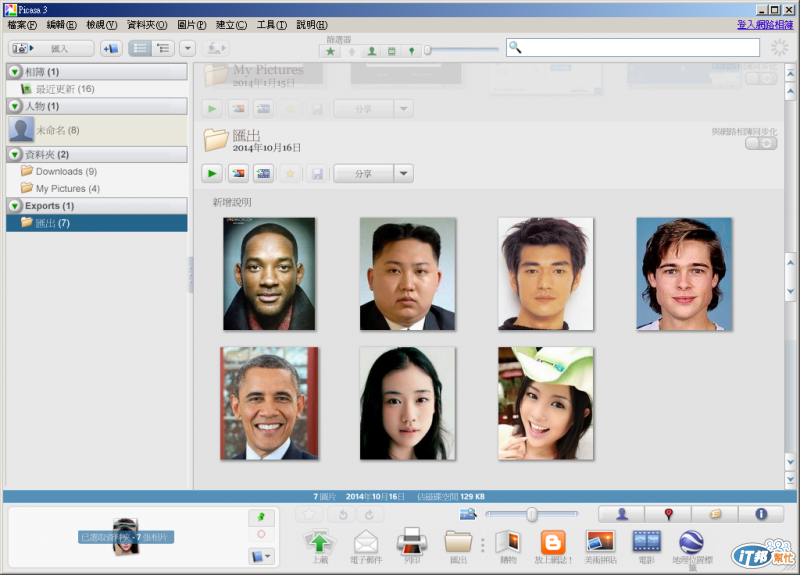
Task: Open the 圖片 Picture menu
Action: coord(191,24)
